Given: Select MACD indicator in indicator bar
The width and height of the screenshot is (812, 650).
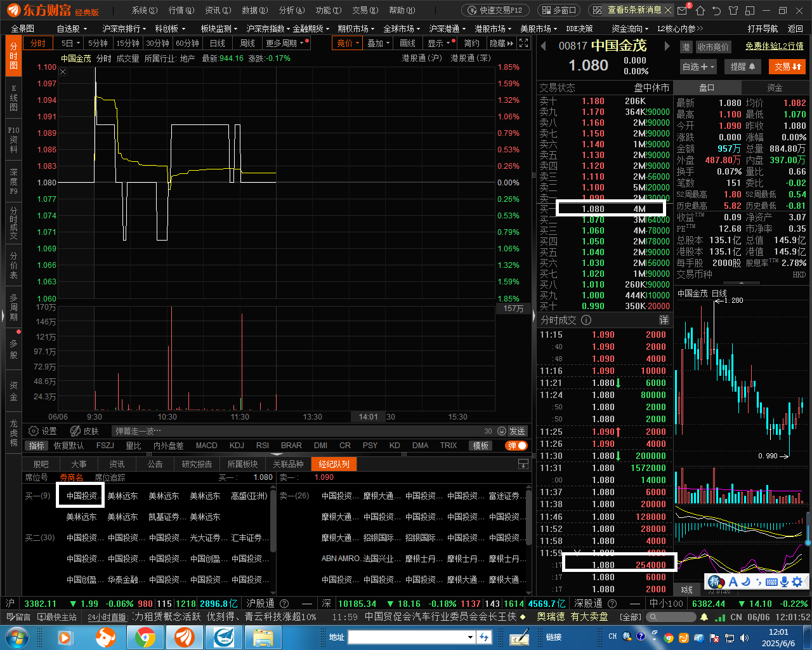Looking at the screenshot, I should pos(206,446).
